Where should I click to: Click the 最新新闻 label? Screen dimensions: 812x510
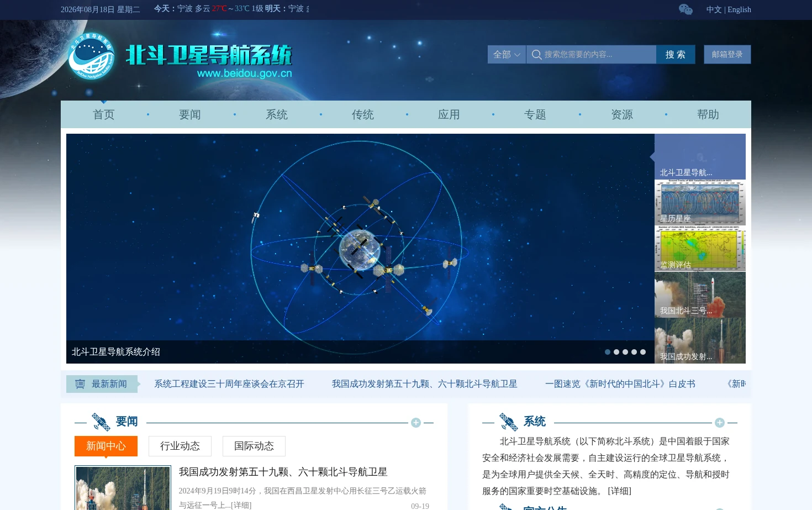pyautogui.click(x=109, y=384)
